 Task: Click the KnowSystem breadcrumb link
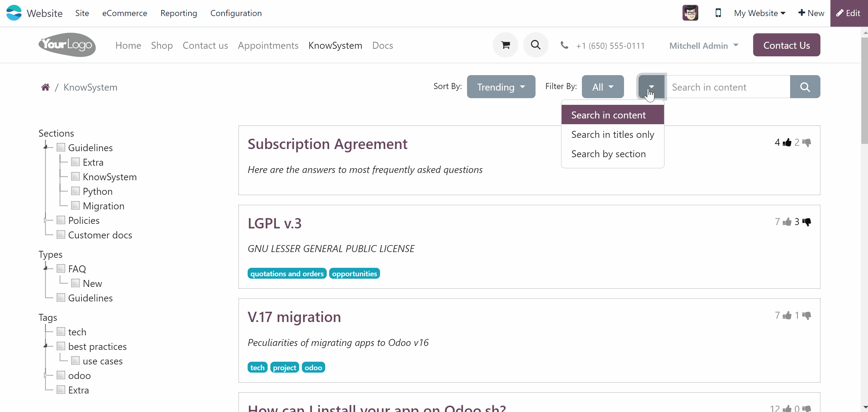click(x=90, y=87)
